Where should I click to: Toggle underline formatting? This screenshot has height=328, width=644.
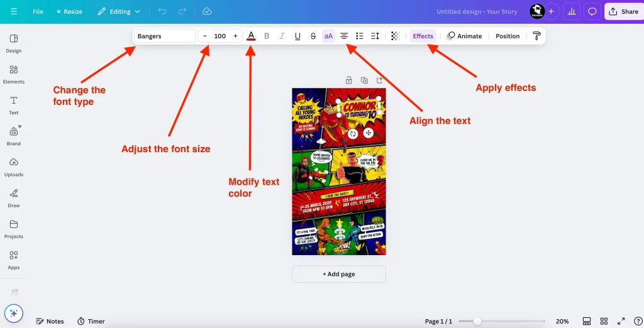(x=297, y=36)
